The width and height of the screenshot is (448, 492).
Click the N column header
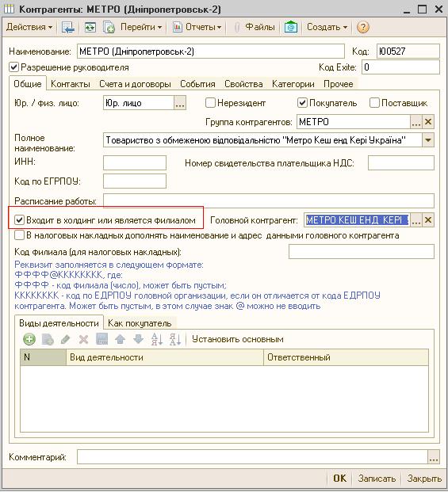pos(44,357)
